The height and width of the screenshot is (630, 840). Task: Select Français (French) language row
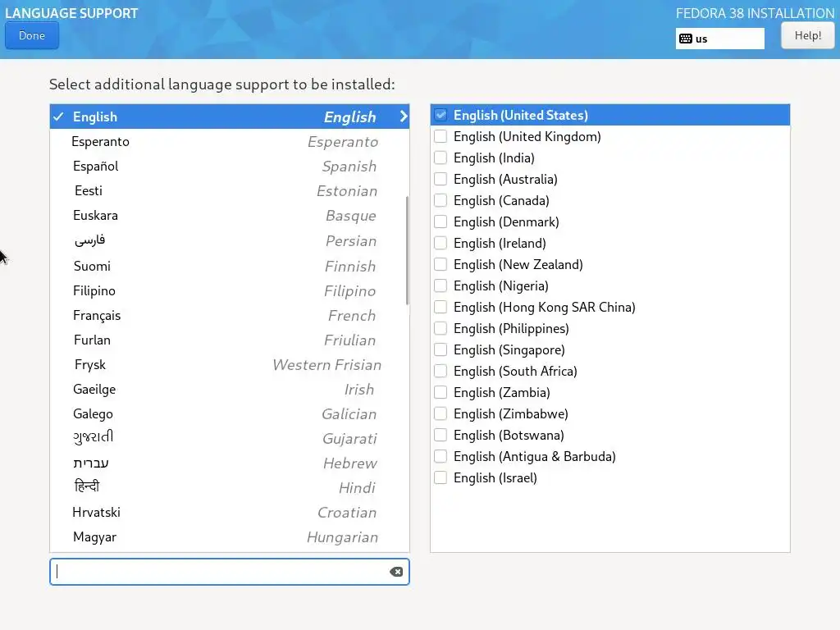point(230,315)
